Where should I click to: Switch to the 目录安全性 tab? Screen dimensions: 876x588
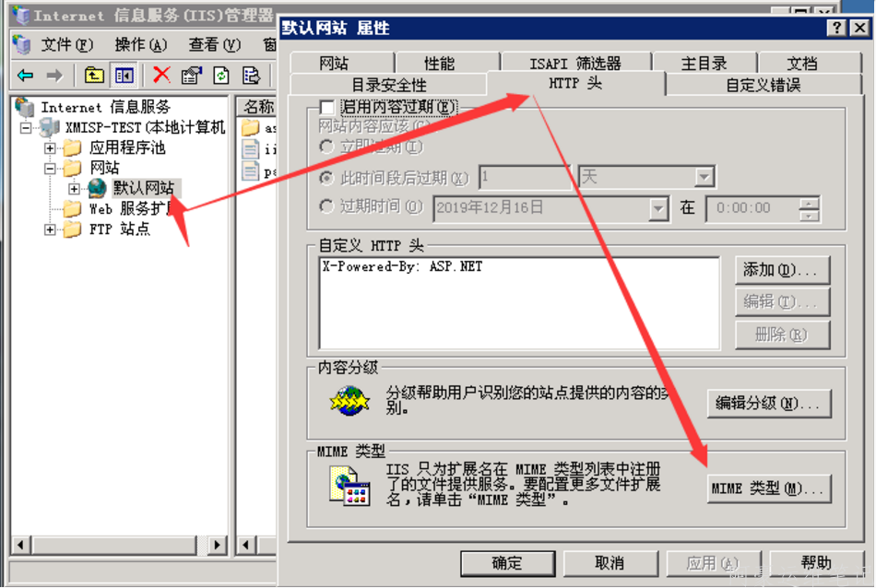pyautogui.click(x=388, y=84)
